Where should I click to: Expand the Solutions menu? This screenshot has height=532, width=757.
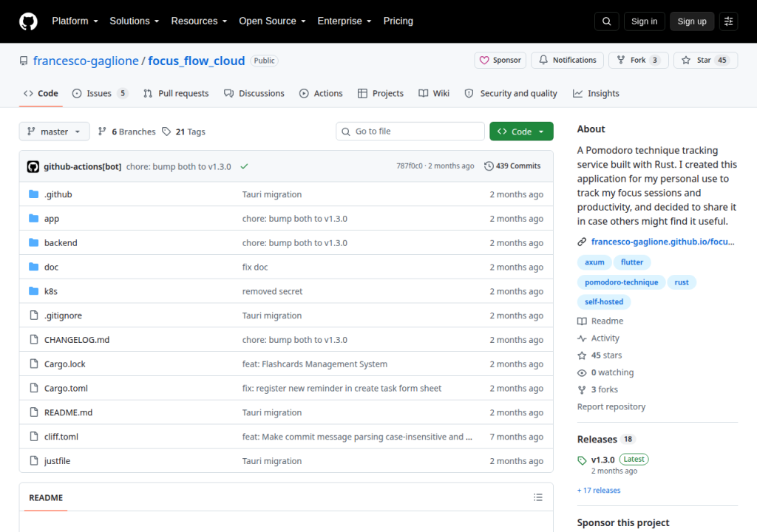point(135,21)
